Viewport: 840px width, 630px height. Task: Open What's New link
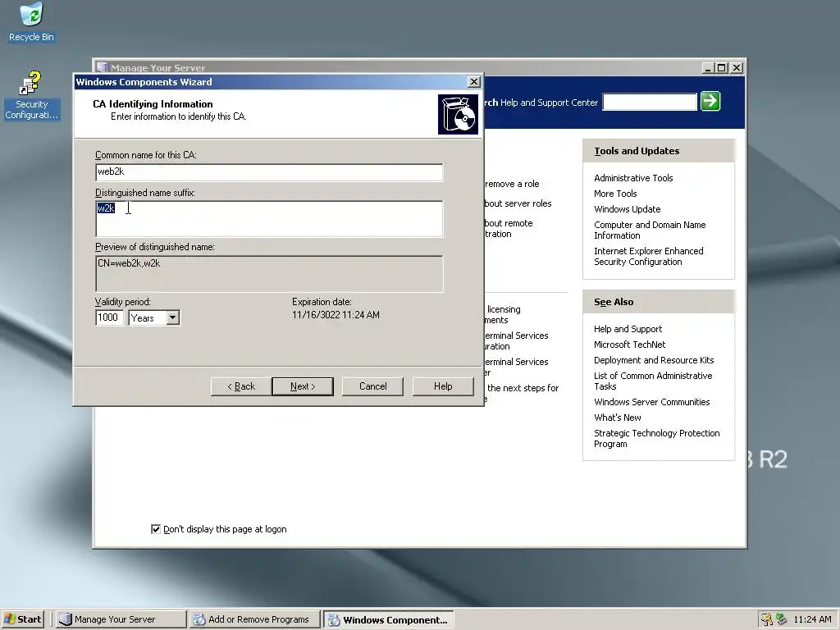[x=617, y=418]
